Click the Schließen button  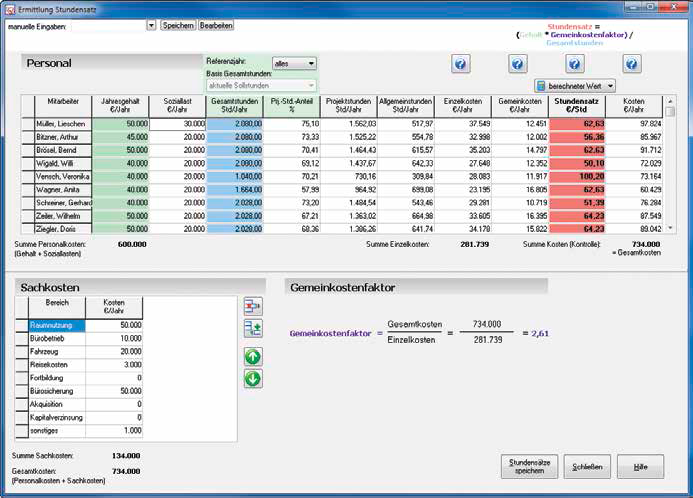tap(587, 467)
